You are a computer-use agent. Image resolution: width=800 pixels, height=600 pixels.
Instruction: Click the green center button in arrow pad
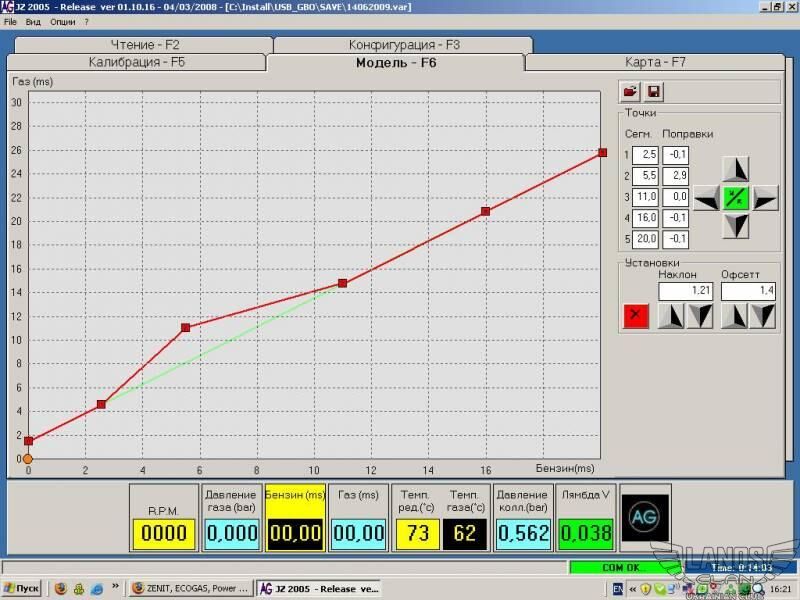tap(736, 197)
